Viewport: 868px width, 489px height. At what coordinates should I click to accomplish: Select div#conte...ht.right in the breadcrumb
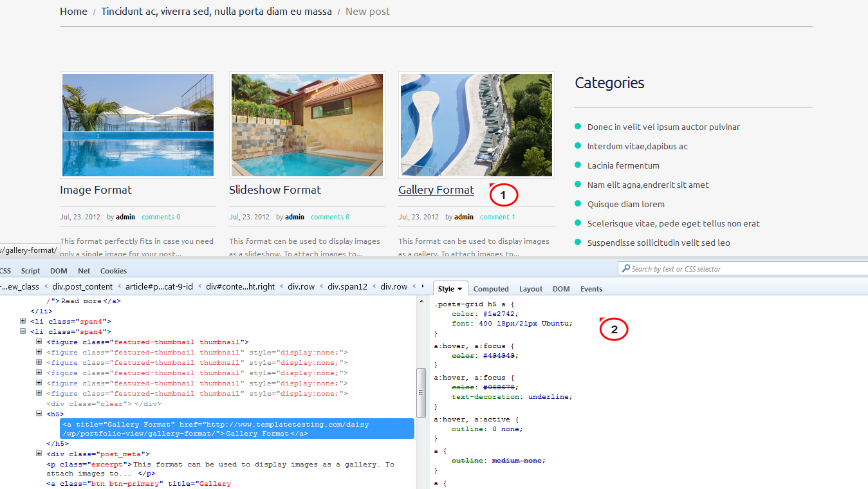(x=240, y=286)
